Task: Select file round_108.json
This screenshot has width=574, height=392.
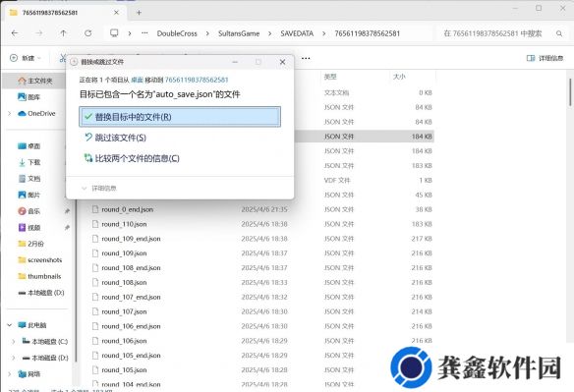Action: tap(124, 283)
